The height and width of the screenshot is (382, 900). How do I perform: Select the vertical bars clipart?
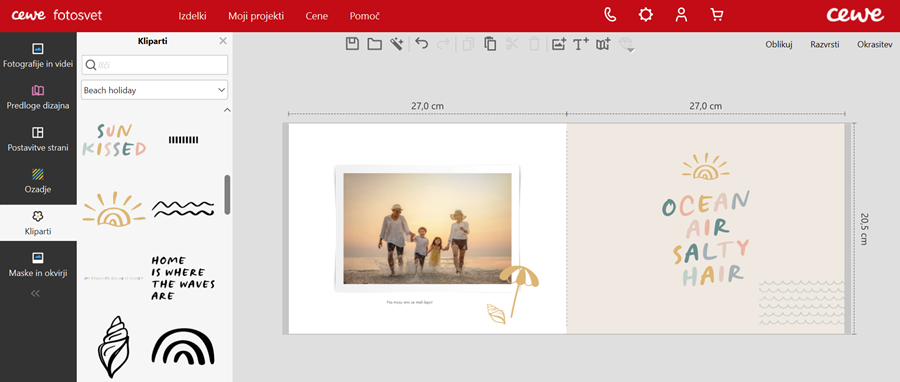point(183,139)
